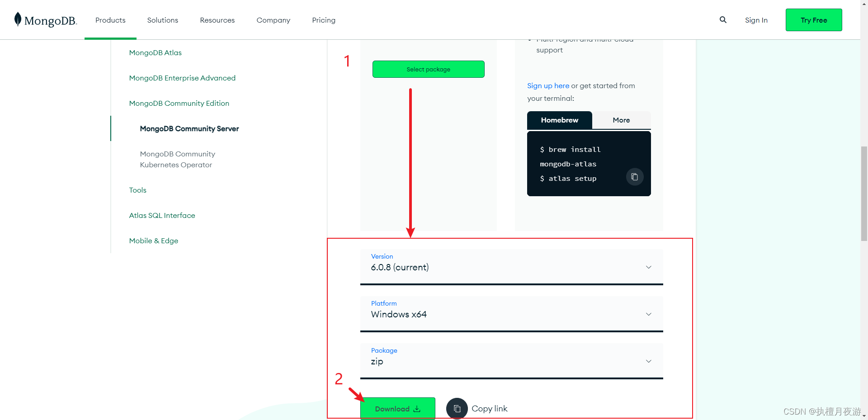The height and width of the screenshot is (420, 868).
Task: Click the Try Free button
Action: [x=814, y=20]
